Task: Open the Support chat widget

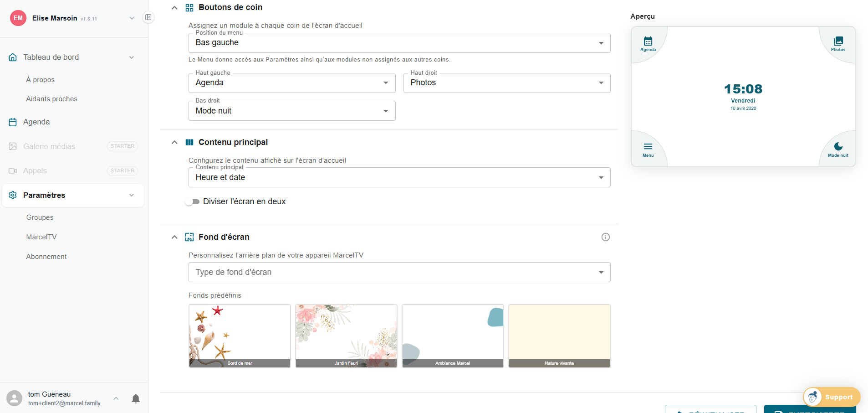Action: 832,397
